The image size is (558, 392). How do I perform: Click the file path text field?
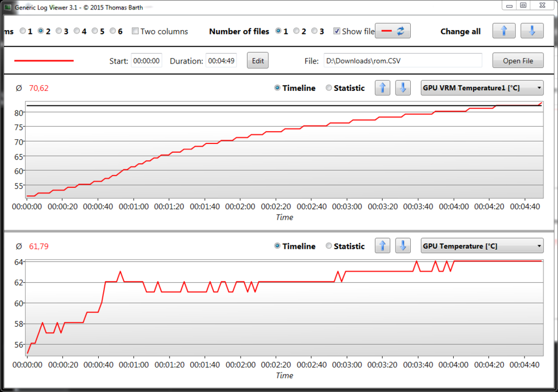[x=402, y=61]
